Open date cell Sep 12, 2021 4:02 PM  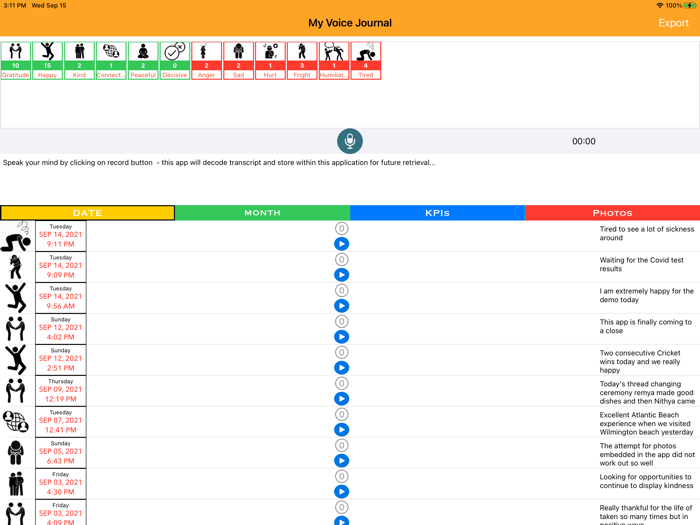(61, 329)
